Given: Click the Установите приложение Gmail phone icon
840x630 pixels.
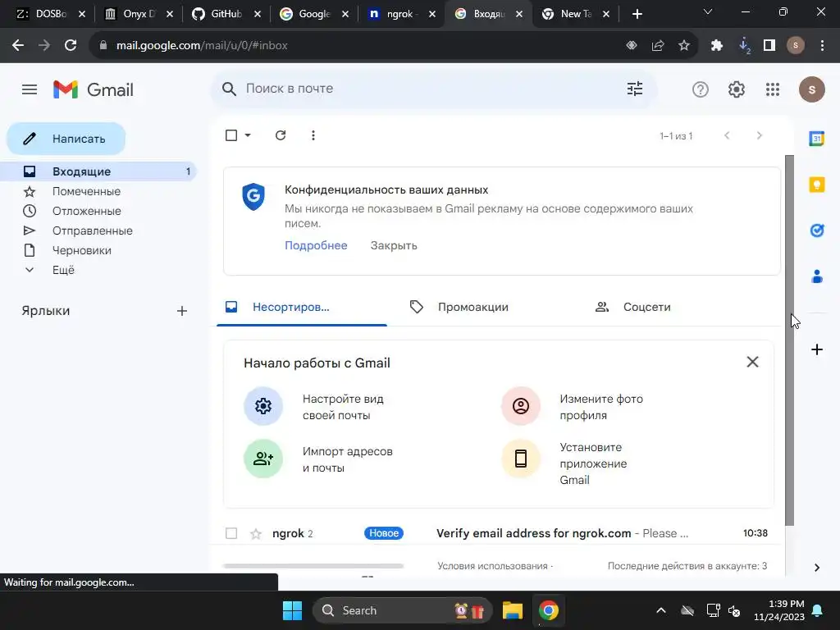Looking at the screenshot, I should pos(521,459).
